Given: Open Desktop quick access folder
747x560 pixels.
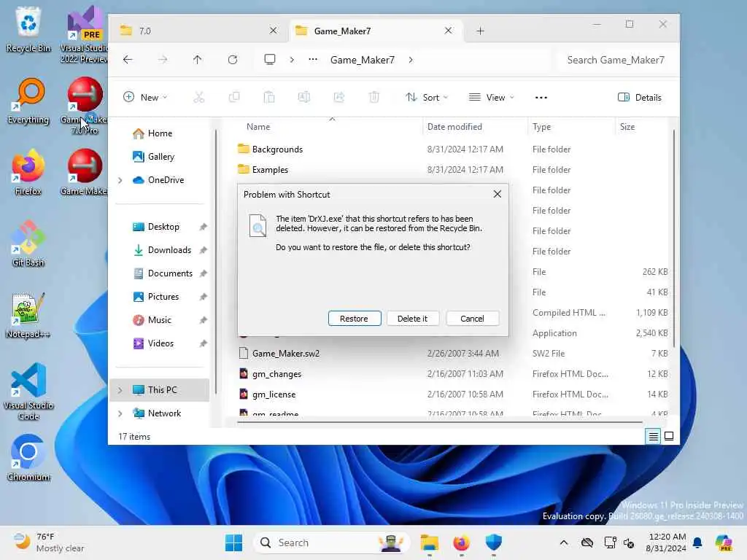Looking at the screenshot, I should tap(163, 227).
